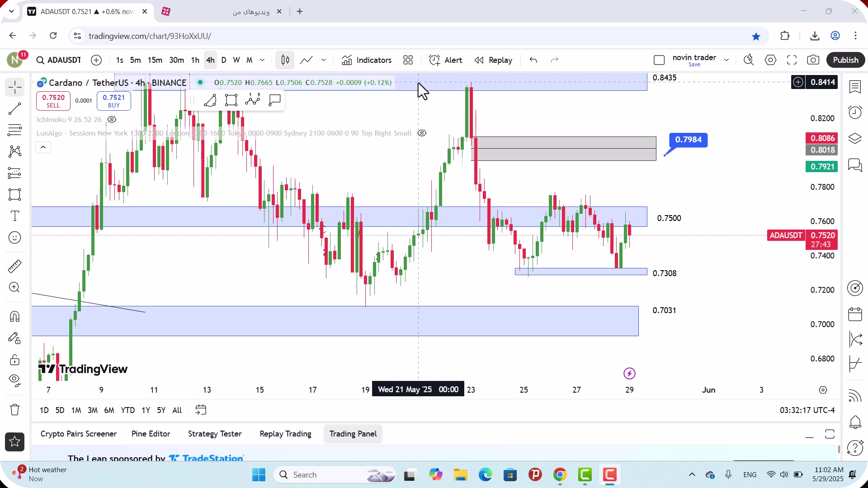Open the candlestick chart type selector
Screen dimensions: 868x488
[285, 60]
